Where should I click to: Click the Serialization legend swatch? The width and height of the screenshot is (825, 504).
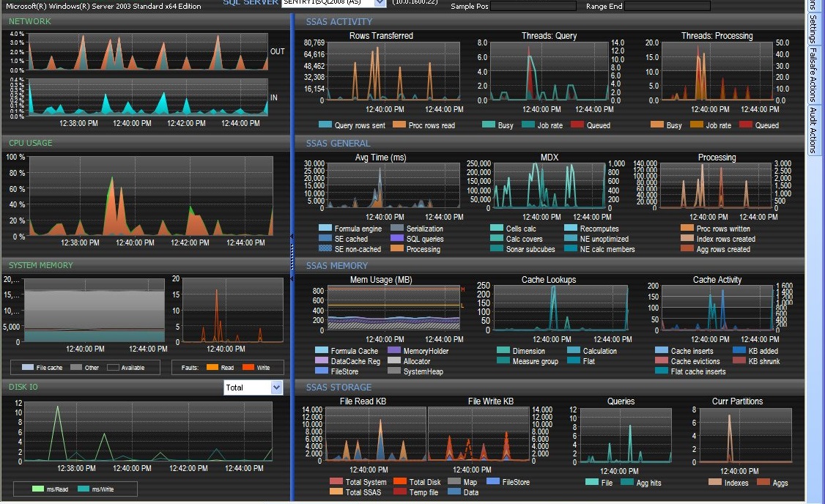[x=397, y=229]
